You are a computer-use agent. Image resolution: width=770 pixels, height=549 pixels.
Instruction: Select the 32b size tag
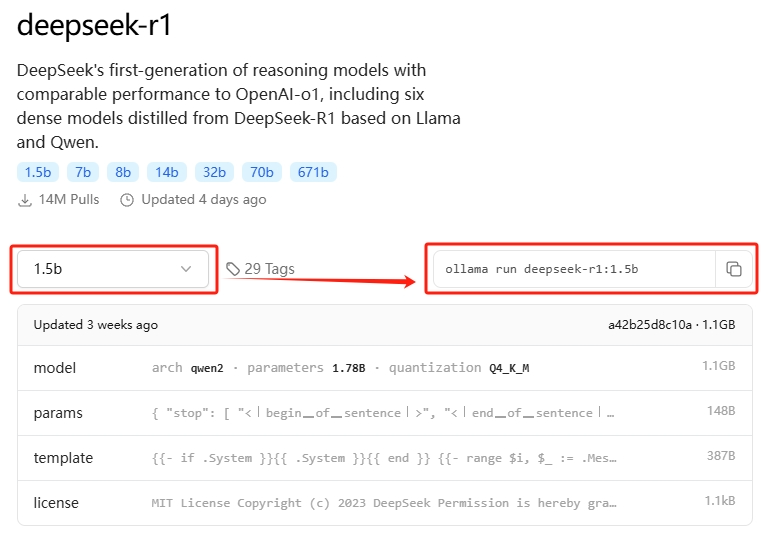pyautogui.click(x=215, y=172)
